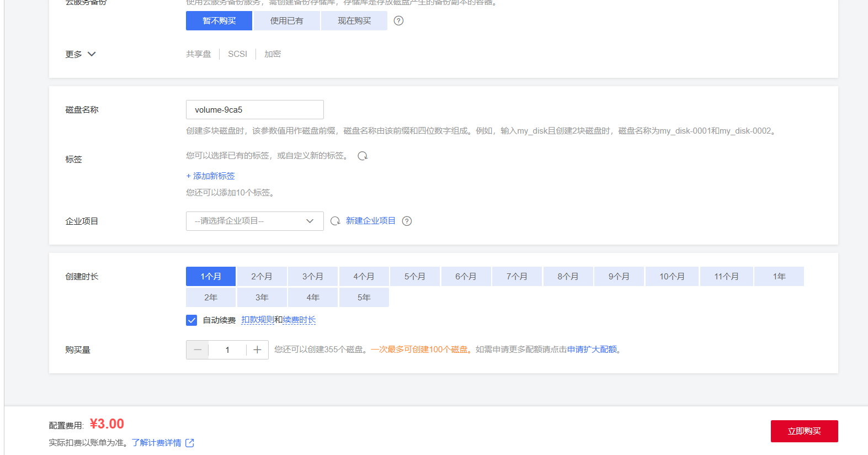Viewport: 868px width, 455px height.
Task: Click the 添加新标签 link
Action: click(x=211, y=176)
